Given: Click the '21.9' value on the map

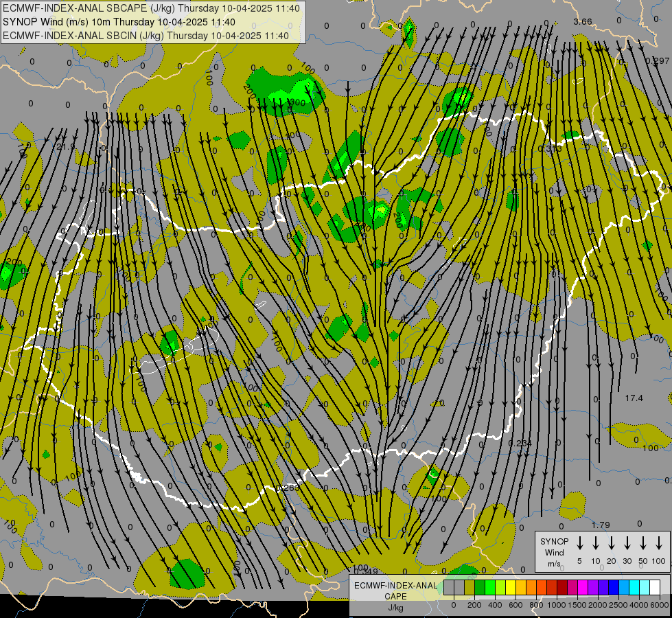Looking at the screenshot, I should pyautogui.click(x=66, y=147).
